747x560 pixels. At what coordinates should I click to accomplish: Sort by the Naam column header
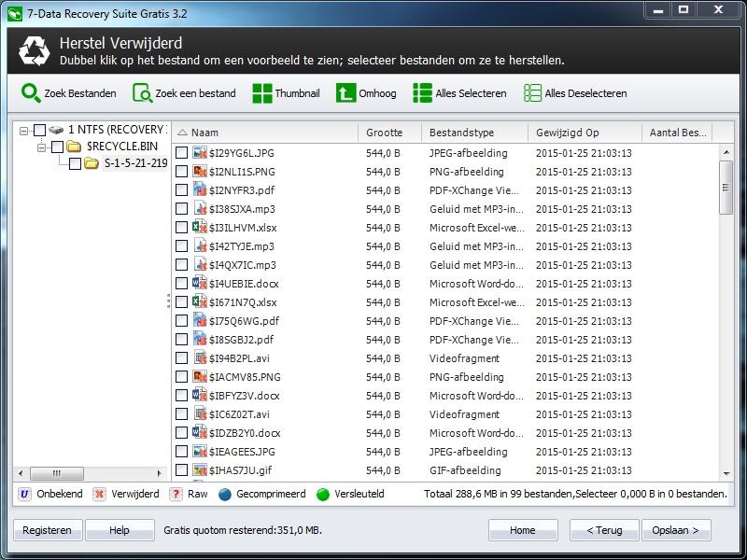tap(265, 133)
